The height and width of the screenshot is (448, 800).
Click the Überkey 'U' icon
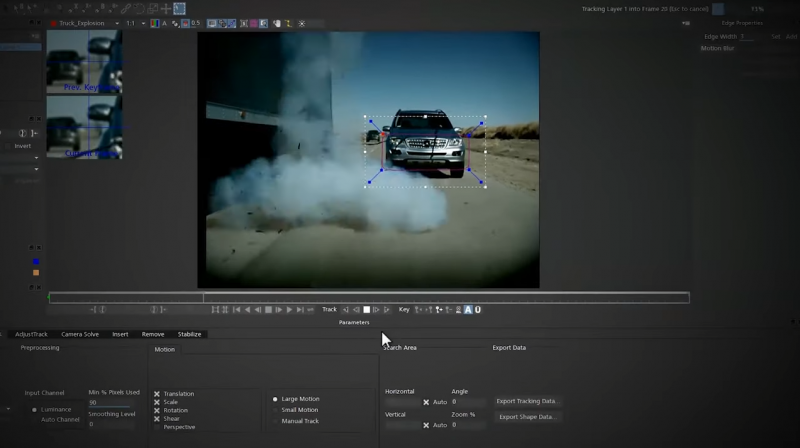tap(477, 310)
